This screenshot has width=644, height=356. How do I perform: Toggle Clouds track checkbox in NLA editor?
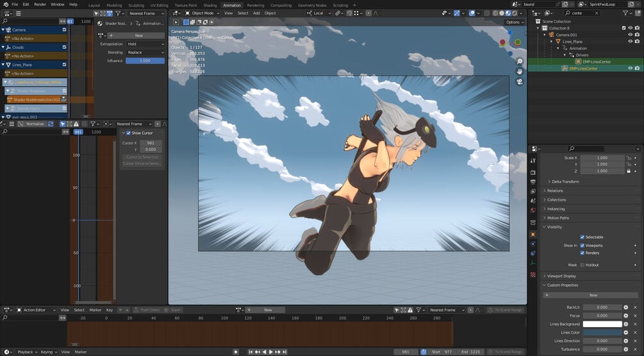(x=65, y=47)
